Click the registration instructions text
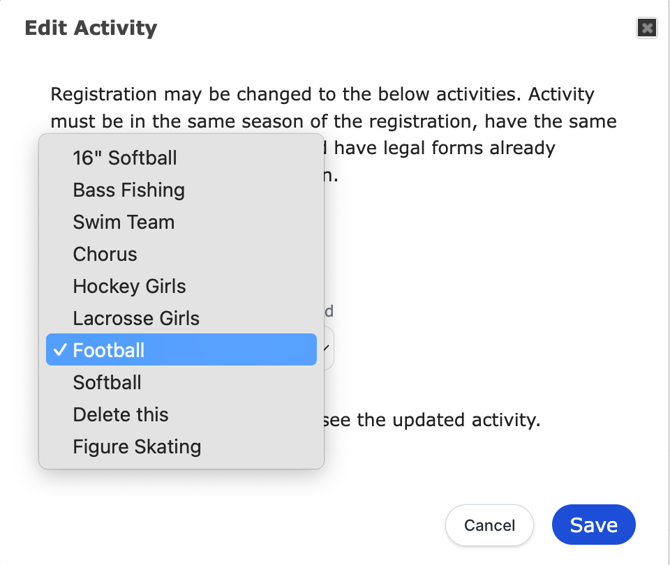This screenshot has height=565, width=670. coord(333,108)
